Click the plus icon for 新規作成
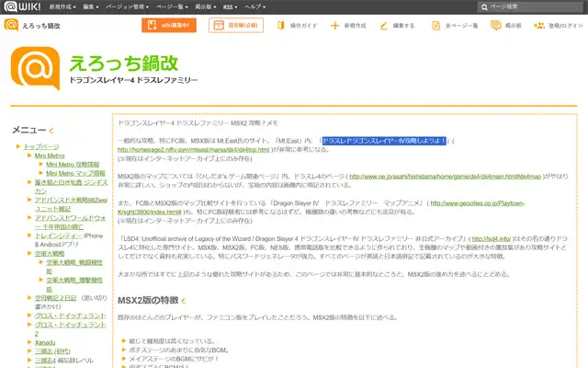588x368 pixels. [334, 26]
